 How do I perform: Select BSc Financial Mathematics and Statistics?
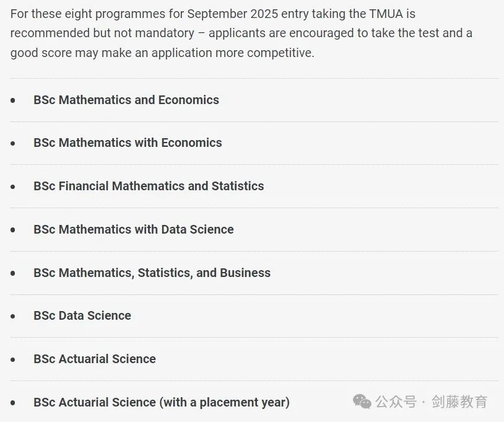(x=149, y=187)
